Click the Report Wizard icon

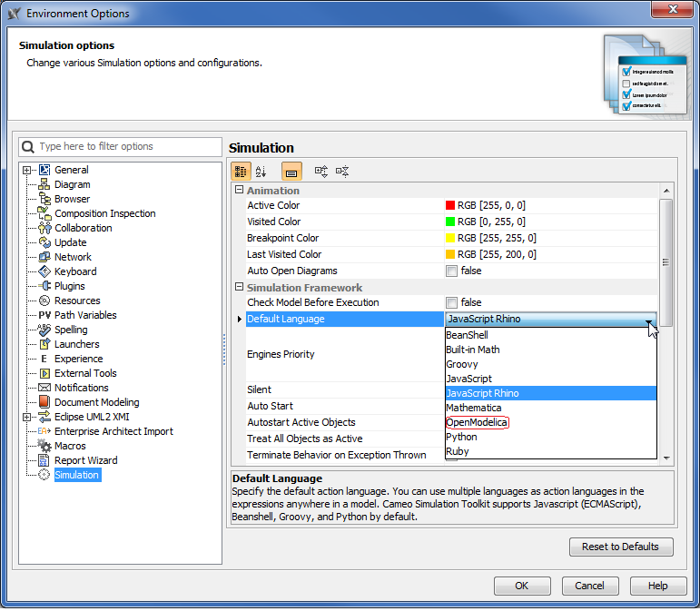pyautogui.click(x=44, y=461)
